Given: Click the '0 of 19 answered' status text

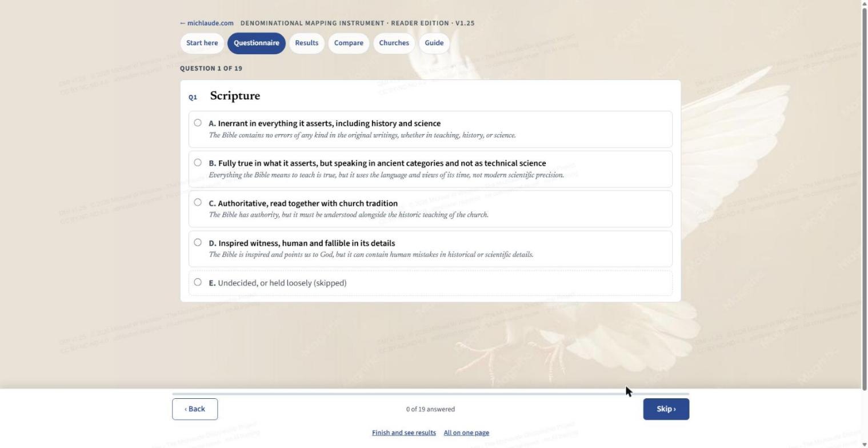Looking at the screenshot, I should pos(431,409).
